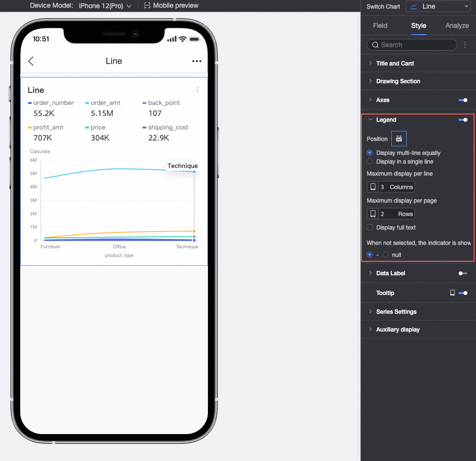The height and width of the screenshot is (461, 476).
Task: Open the Switch Chart Line dropdown
Action: pos(438,6)
